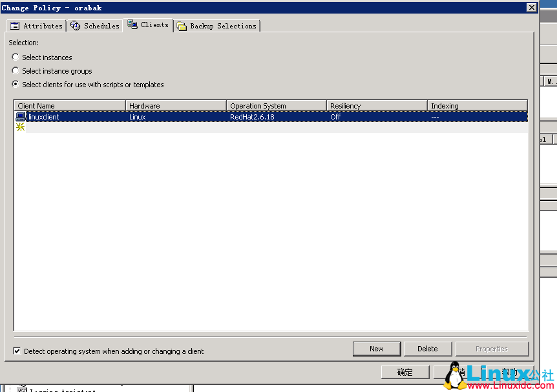This screenshot has width=557, height=392.
Task: Click the Delete button
Action: pyautogui.click(x=428, y=348)
